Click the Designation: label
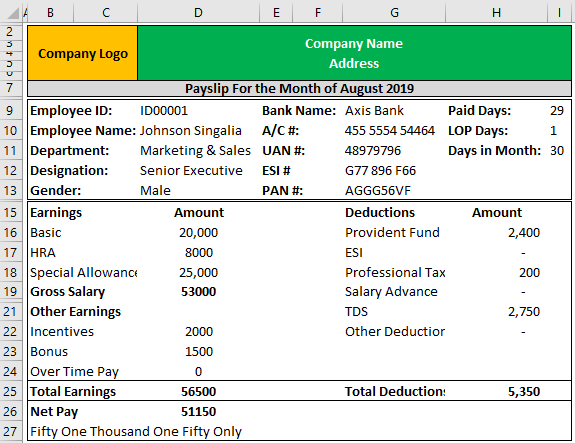This screenshot has width=575, height=443. point(69,171)
